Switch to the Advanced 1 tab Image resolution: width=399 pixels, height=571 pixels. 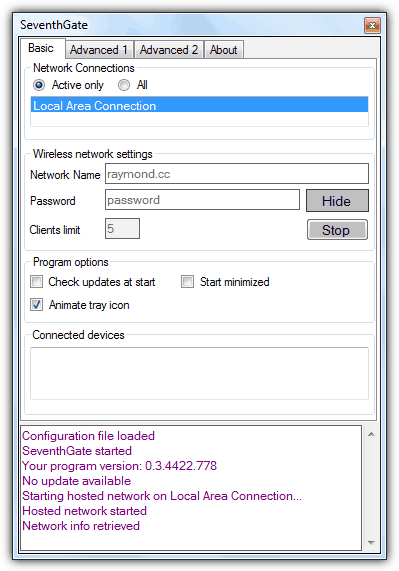tap(99, 50)
